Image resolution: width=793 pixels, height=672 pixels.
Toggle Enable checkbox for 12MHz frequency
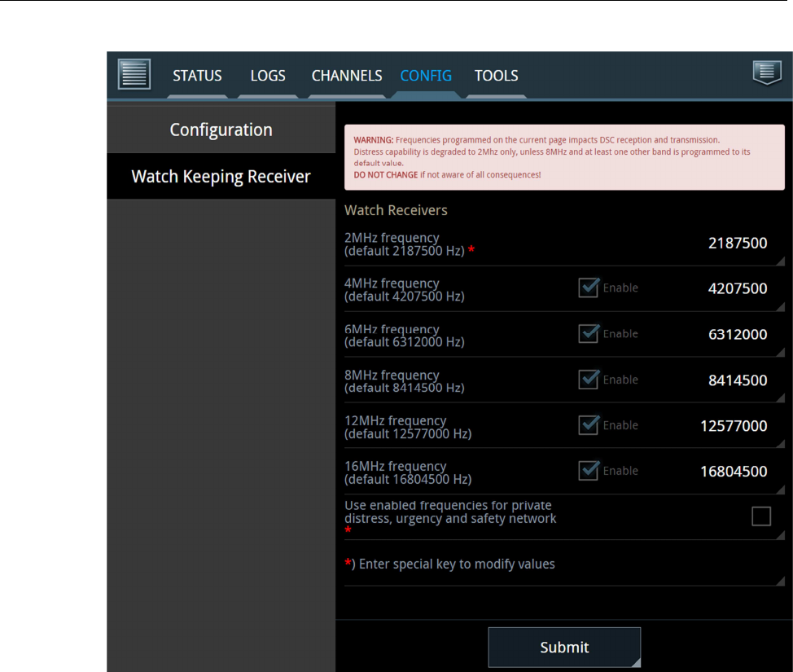[589, 425]
